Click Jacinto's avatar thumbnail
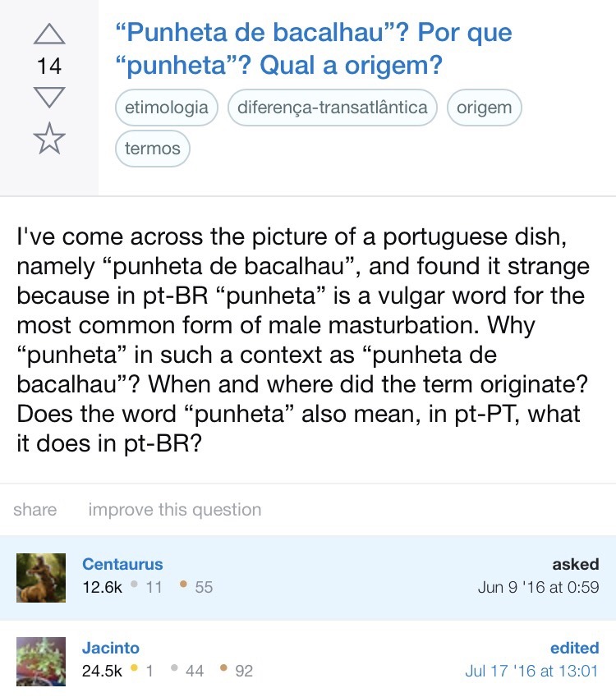The height and width of the screenshot is (697, 616). coord(41,661)
